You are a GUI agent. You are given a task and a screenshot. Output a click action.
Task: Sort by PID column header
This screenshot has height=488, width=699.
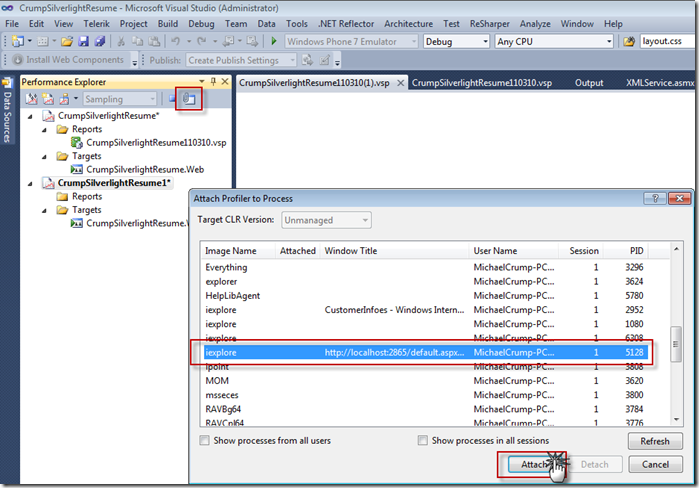tap(626, 251)
